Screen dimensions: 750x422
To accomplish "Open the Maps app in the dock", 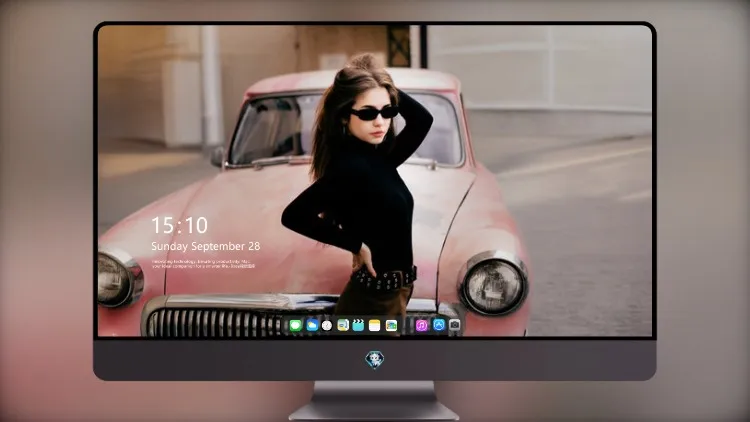I will point(343,325).
